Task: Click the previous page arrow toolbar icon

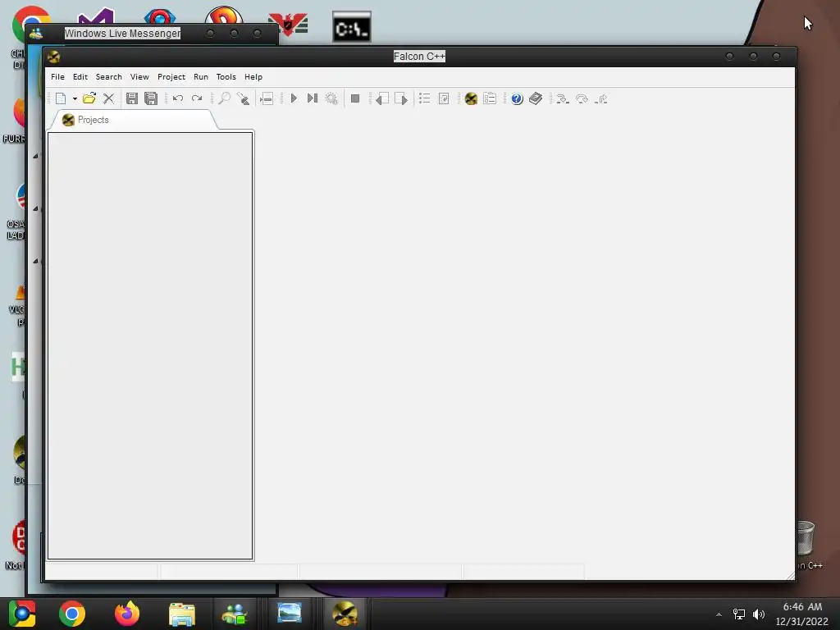Action: (x=382, y=98)
